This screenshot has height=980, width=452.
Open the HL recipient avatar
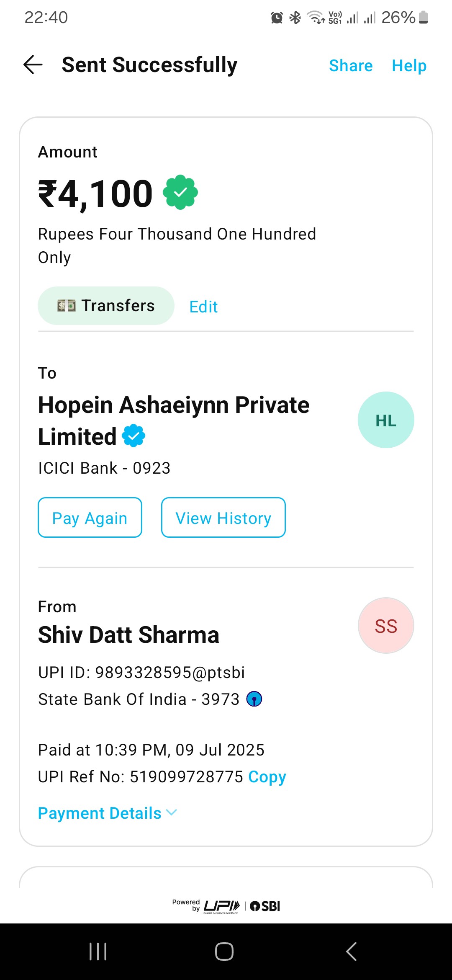tap(386, 420)
